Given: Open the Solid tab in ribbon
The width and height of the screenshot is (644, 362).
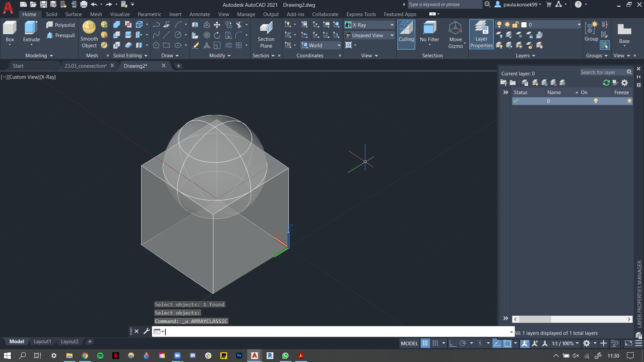Looking at the screenshot, I should point(51,14).
